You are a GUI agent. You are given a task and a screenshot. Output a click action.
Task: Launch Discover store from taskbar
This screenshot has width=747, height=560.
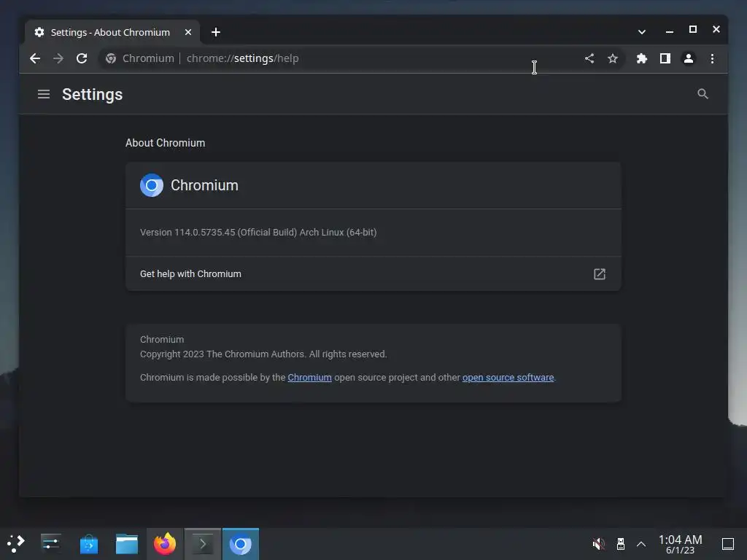point(88,543)
